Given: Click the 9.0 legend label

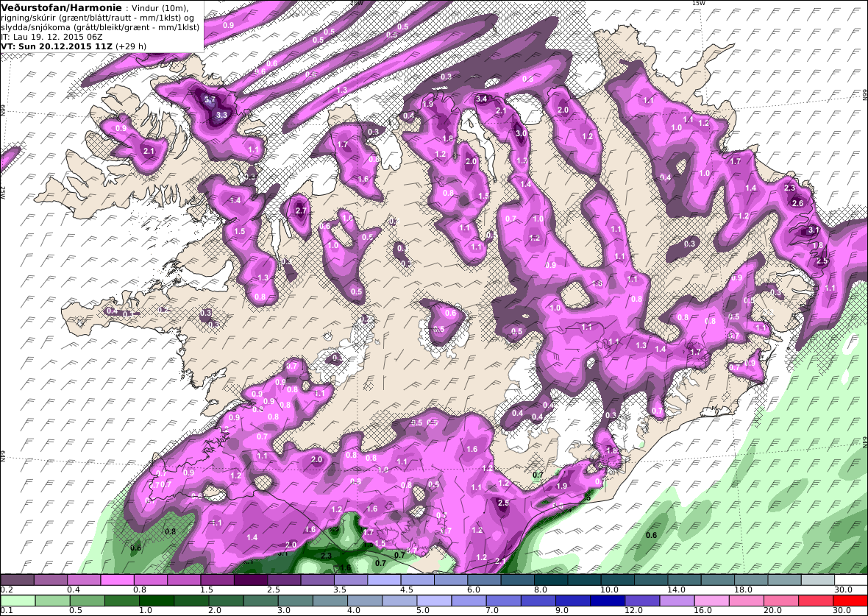Looking at the screenshot, I should [563, 610].
